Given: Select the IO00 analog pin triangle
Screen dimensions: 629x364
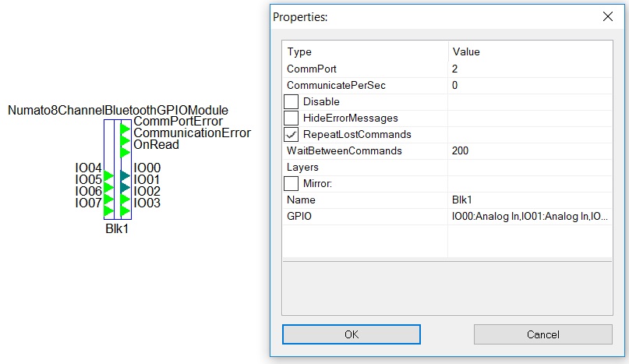Looking at the screenshot, I should coord(125,176).
